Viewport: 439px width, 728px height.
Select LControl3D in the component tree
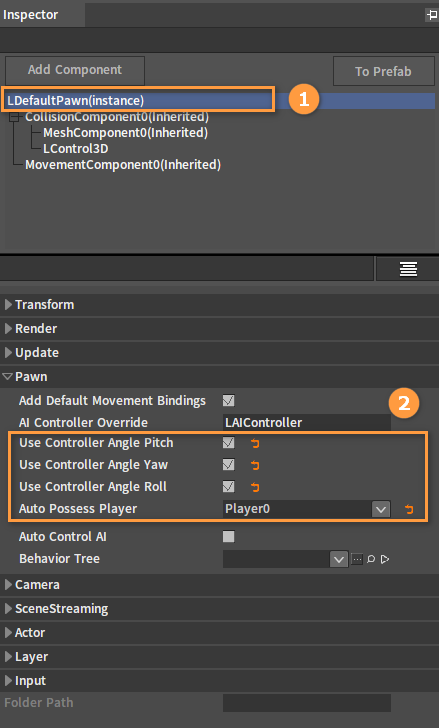76,149
